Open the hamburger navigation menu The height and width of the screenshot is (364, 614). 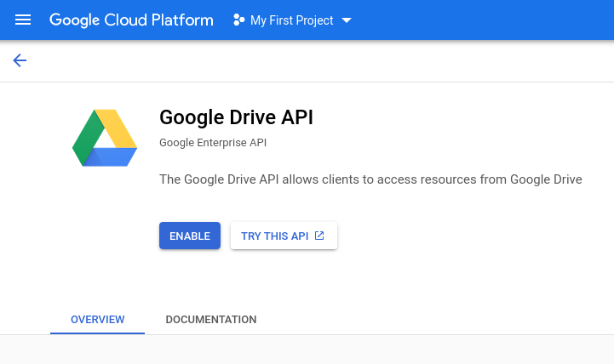pos(23,20)
